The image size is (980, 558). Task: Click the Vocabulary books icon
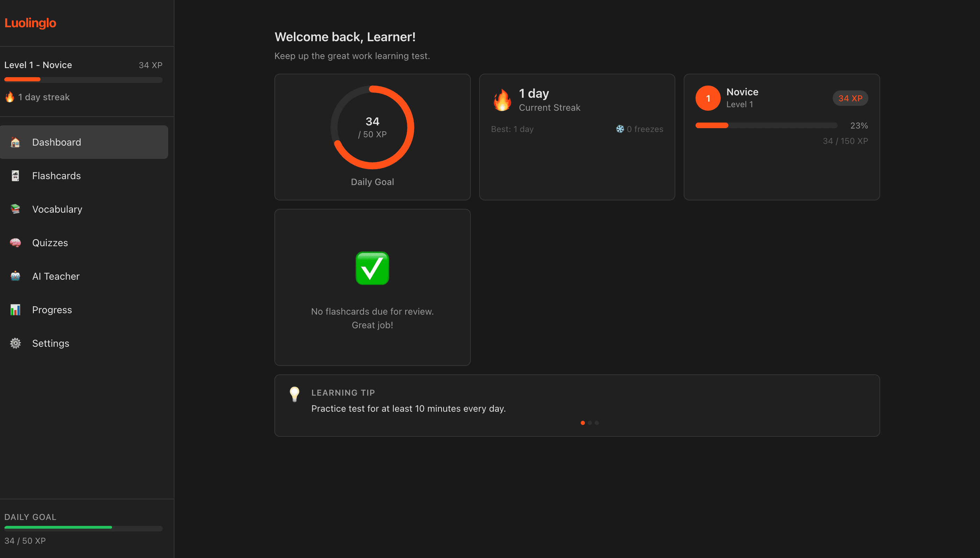[x=15, y=209]
